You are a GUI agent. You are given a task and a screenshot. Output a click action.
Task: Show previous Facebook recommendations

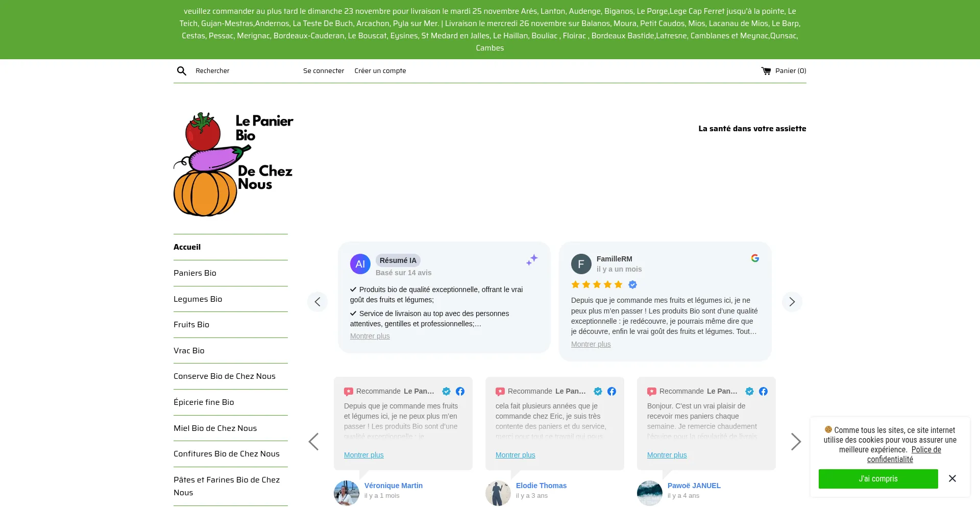pyautogui.click(x=314, y=442)
